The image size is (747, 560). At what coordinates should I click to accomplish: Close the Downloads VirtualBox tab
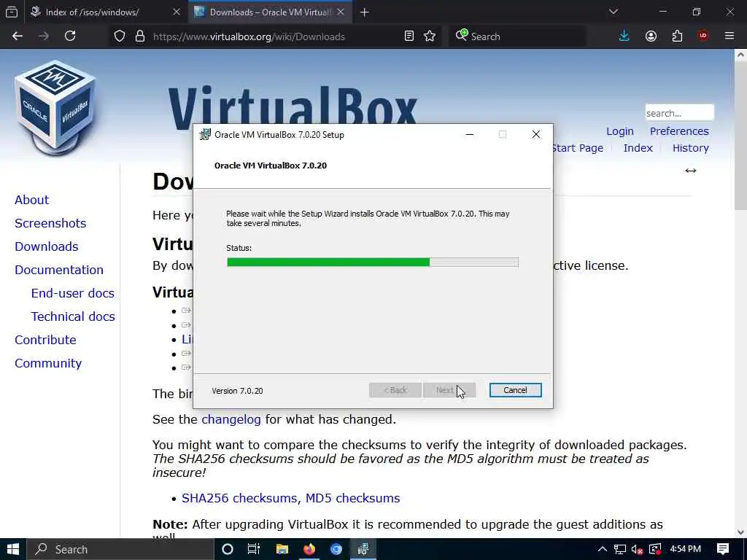point(341,12)
